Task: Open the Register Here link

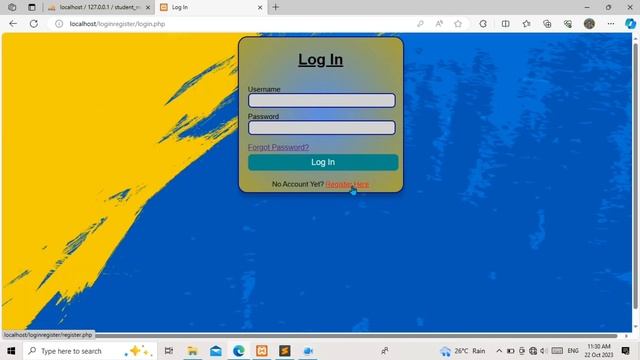Action: click(x=347, y=184)
